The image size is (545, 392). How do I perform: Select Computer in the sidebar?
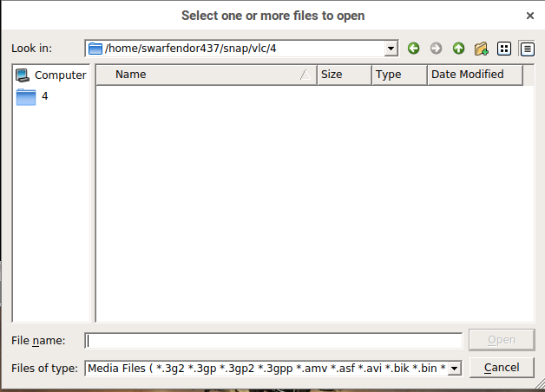pos(51,75)
